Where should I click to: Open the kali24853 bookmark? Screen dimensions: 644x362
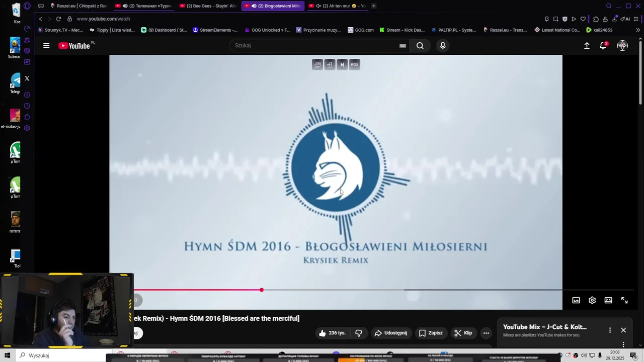tap(599, 30)
